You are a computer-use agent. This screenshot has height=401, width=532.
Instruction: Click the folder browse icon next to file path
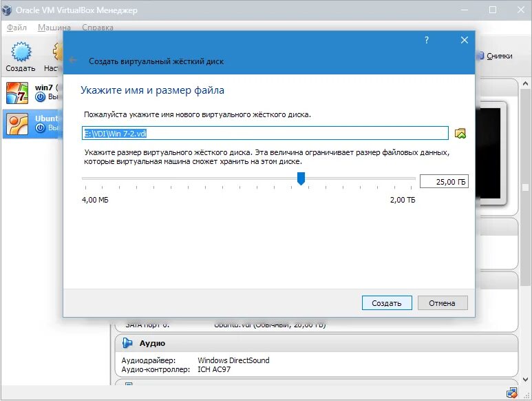click(460, 133)
